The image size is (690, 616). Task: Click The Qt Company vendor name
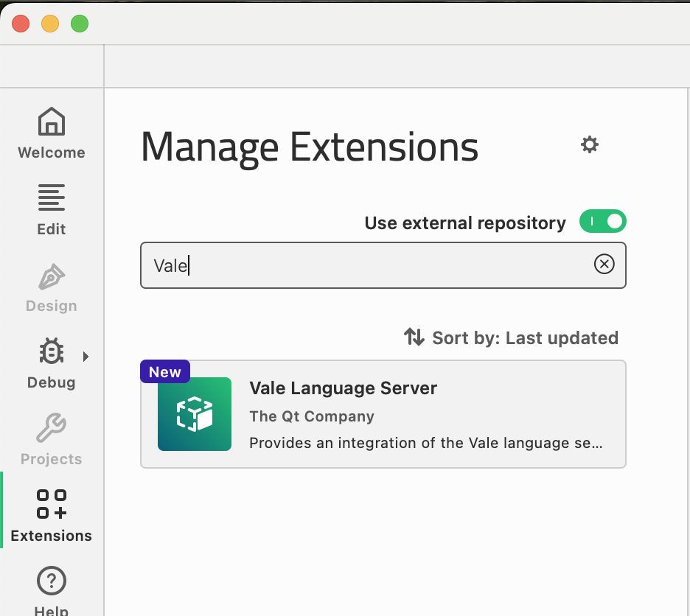coord(312,416)
